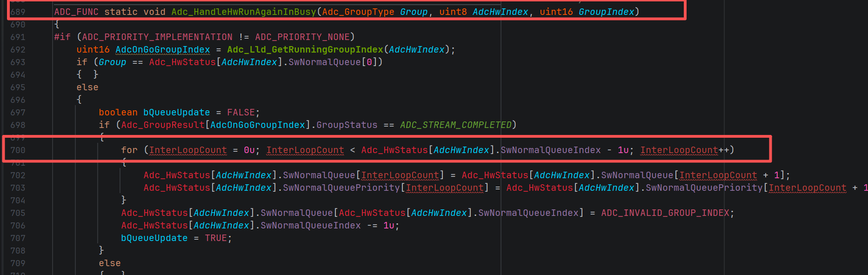Click the TRUE literal on line 707
Screen dimensions: 868x275
point(216,238)
